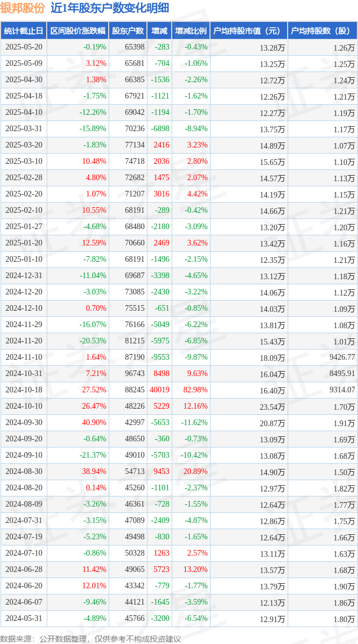The height and width of the screenshot is (644, 358).
Task: Click the 9426.77 average shares cell
Action: [x=342, y=357]
